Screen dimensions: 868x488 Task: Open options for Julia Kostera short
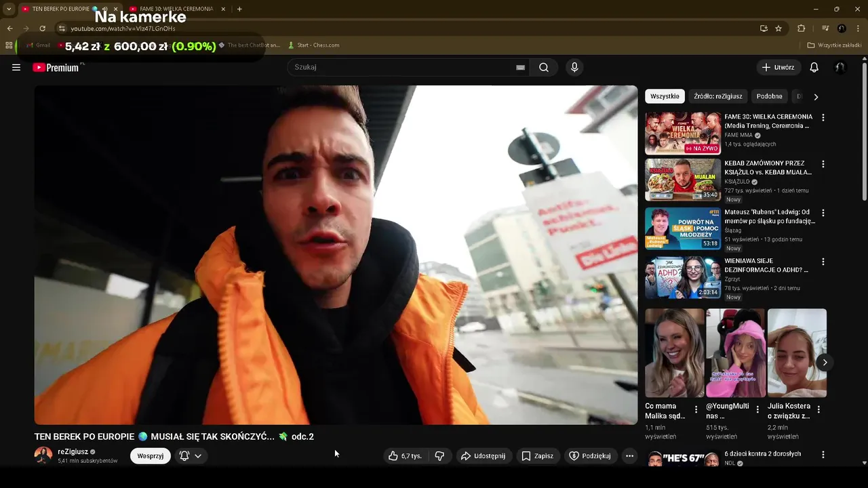818,409
